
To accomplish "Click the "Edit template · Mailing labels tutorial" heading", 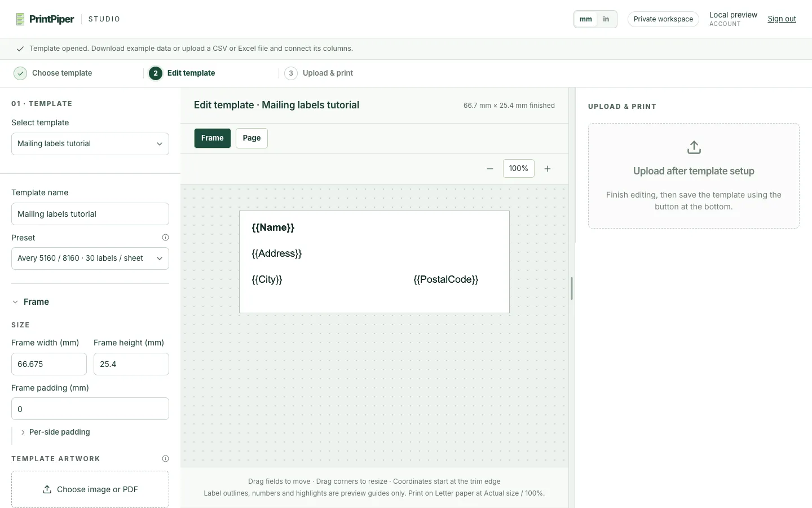I will (x=276, y=106).
